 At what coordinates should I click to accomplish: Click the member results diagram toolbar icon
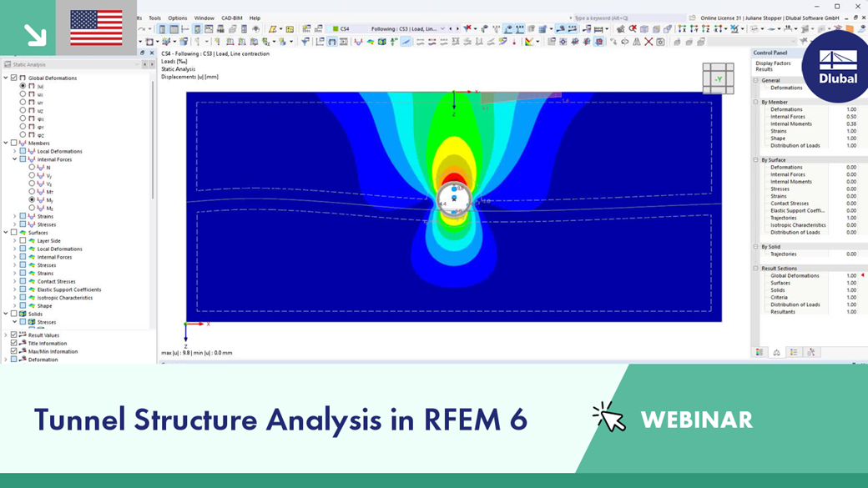click(x=358, y=42)
